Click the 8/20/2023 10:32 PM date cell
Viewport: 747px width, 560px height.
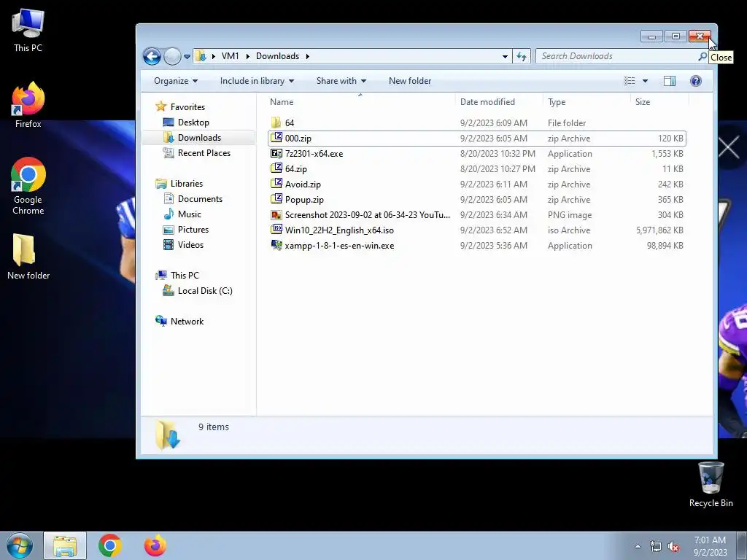pos(498,153)
